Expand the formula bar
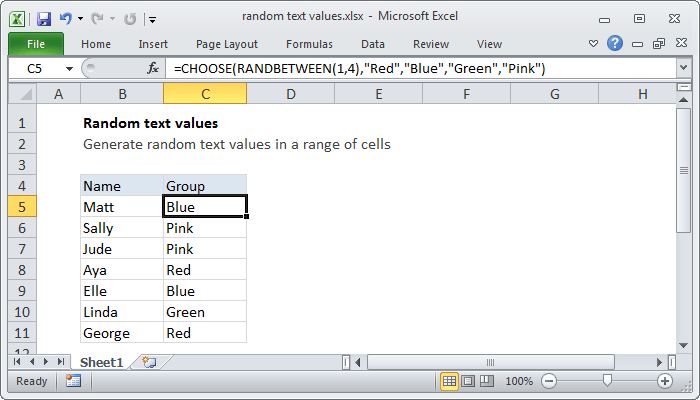Image resolution: width=700 pixels, height=400 pixels. (683, 68)
